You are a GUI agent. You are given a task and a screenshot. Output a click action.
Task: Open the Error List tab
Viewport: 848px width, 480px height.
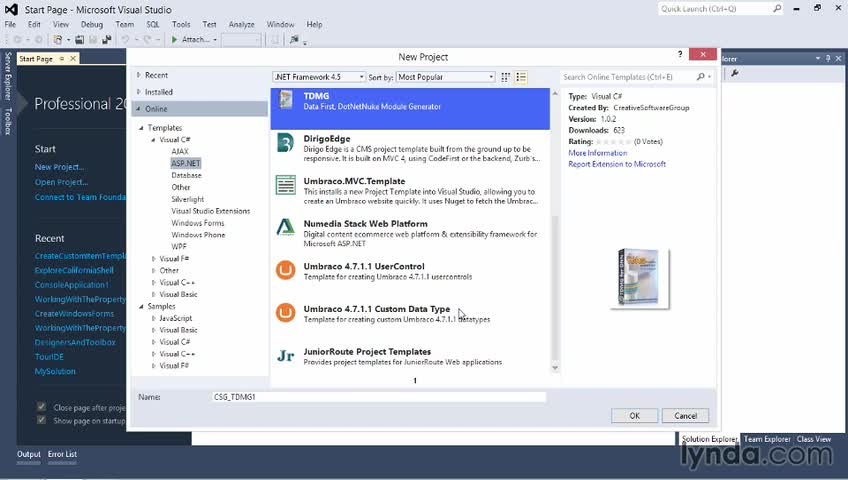click(62, 454)
